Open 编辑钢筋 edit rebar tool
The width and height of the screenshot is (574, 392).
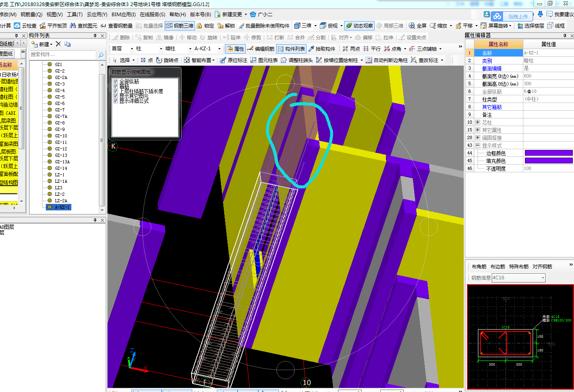[261, 49]
